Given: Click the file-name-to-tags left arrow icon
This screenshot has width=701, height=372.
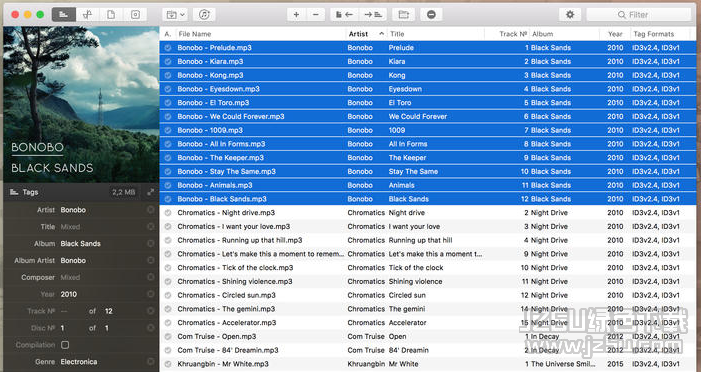Looking at the screenshot, I should pos(344,15).
